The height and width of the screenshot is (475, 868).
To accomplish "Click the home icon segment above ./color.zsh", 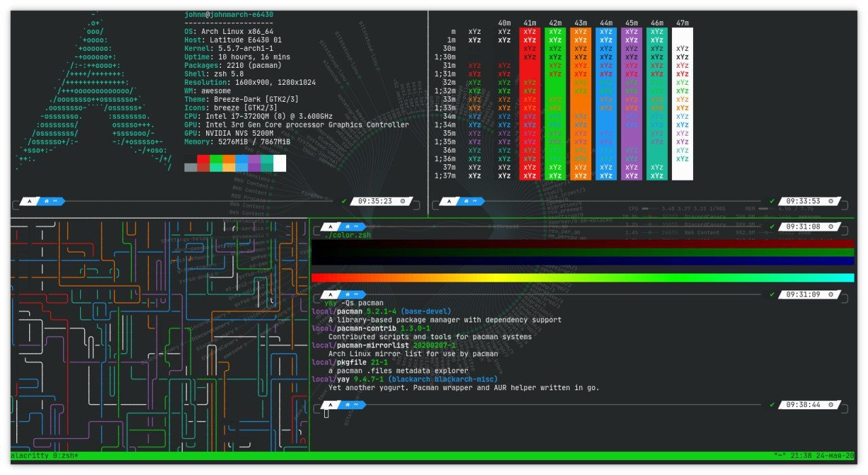I will click(x=352, y=227).
